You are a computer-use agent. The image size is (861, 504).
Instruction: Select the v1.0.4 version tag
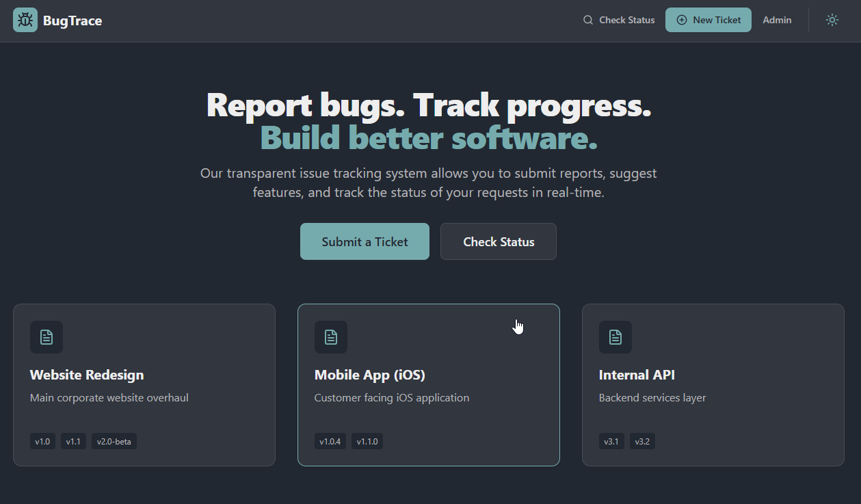[330, 441]
